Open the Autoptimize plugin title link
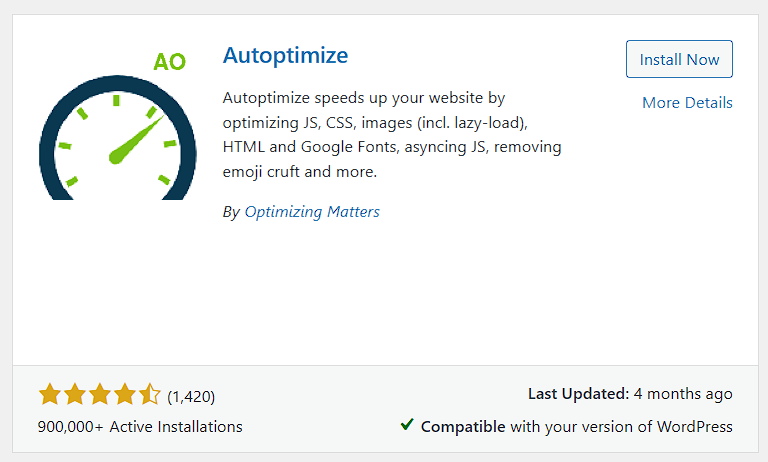 pos(285,55)
